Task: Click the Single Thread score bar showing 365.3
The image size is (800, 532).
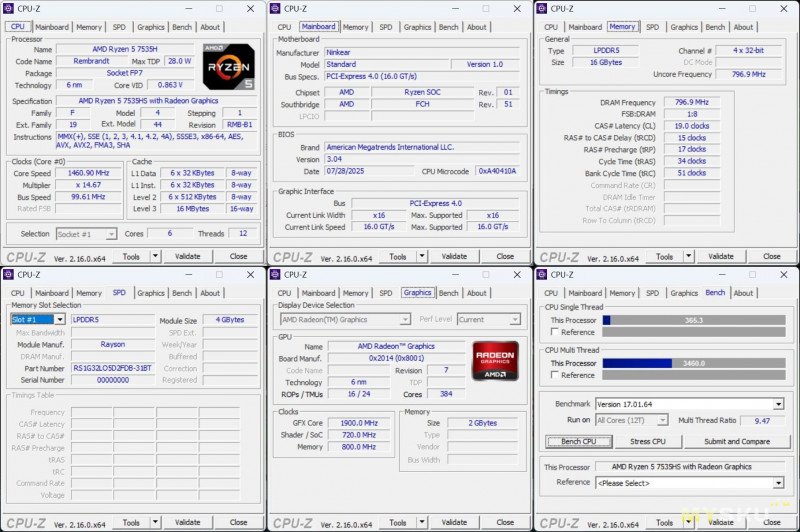Action: click(694, 320)
